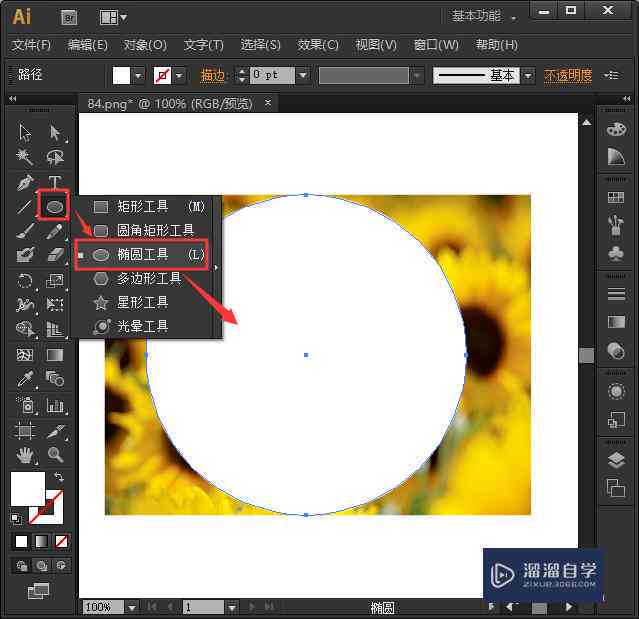This screenshot has width=639, height=619.
Task: Open the 编辑(E) menu
Action: [x=88, y=45]
